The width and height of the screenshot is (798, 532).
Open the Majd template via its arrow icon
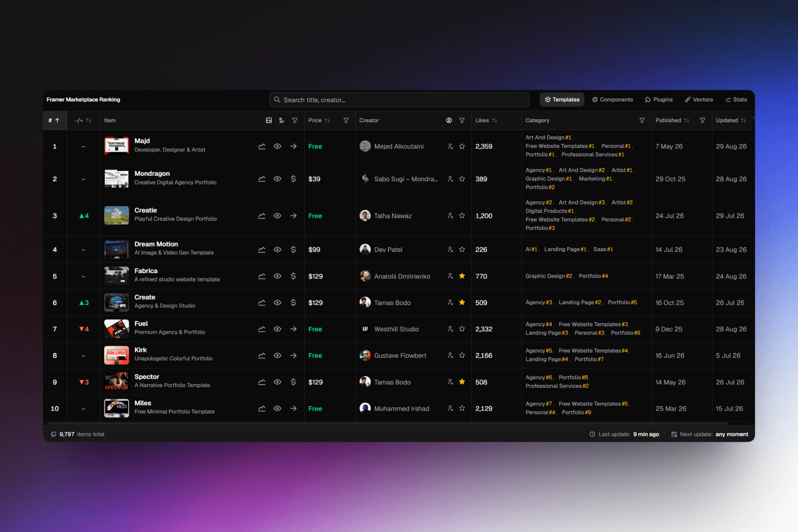pos(293,146)
